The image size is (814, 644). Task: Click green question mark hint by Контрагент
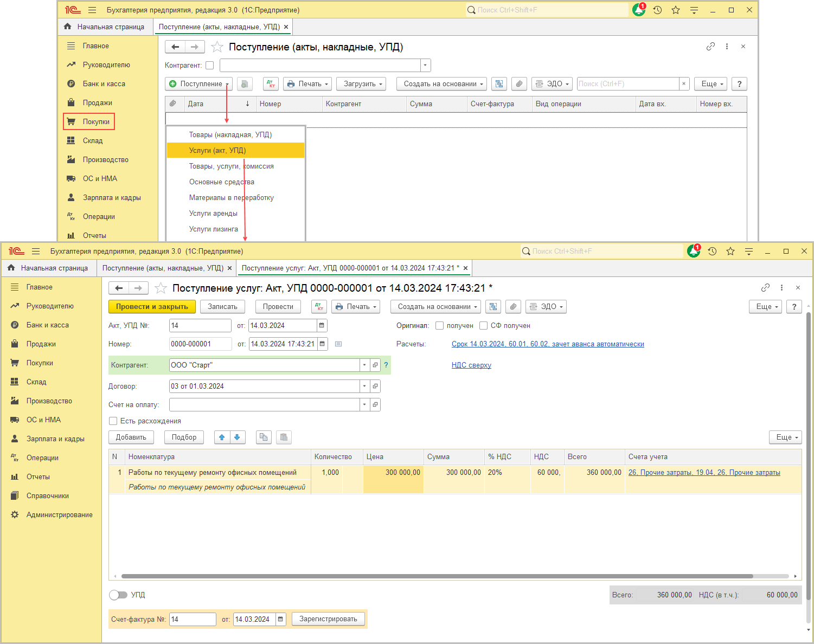pyautogui.click(x=386, y=365)
